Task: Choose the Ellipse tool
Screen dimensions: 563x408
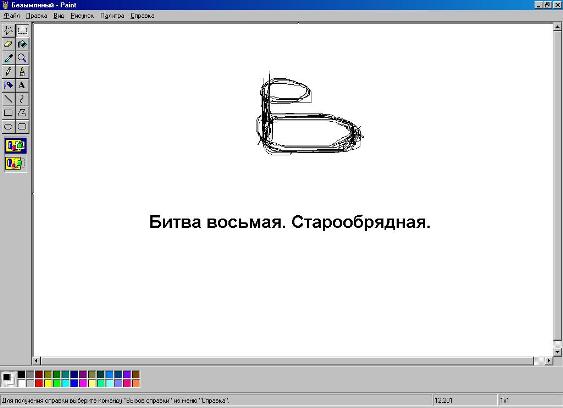Action: click(8, 126)
